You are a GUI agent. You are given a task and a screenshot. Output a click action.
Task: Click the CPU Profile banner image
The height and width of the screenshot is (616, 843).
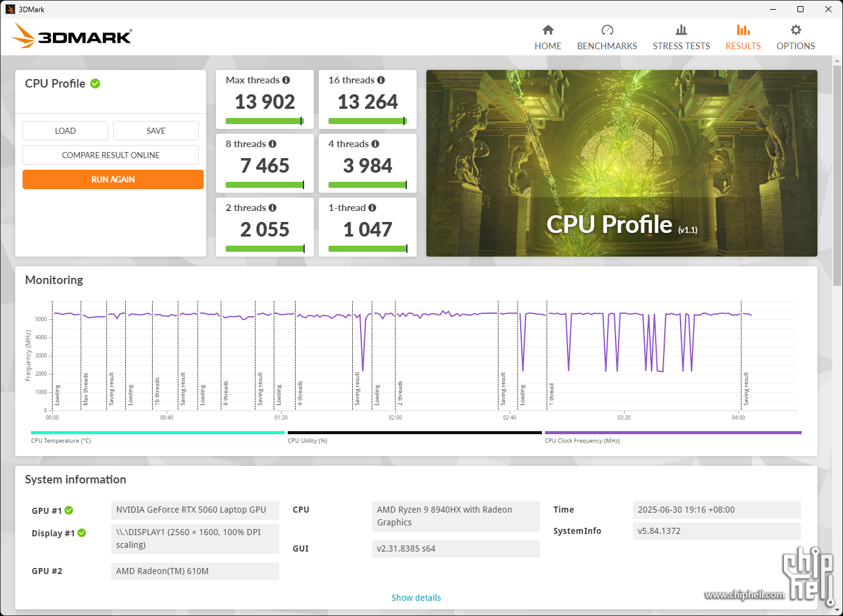[622, 163]
